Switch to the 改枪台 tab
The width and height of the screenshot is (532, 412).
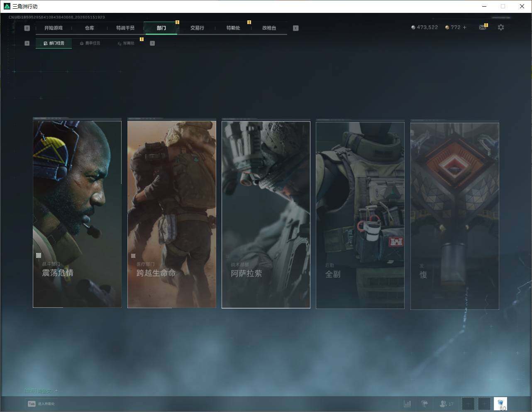click(x=269, y=28)
